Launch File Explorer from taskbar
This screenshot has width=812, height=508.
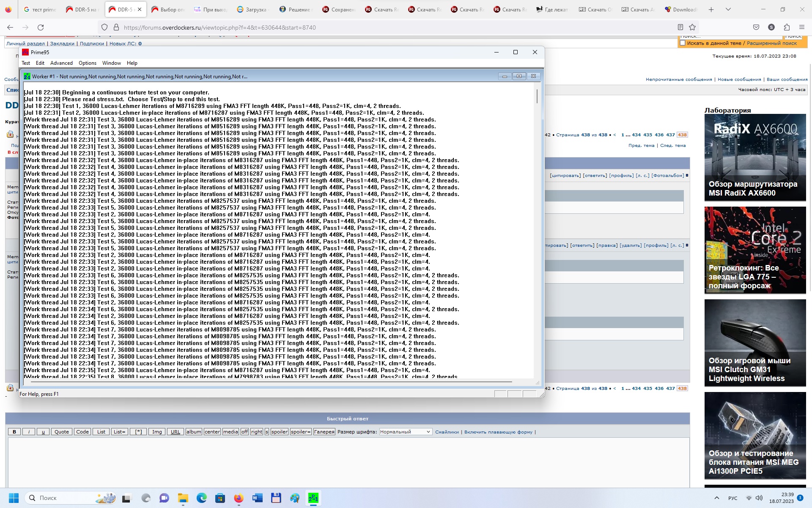[183, 498]
